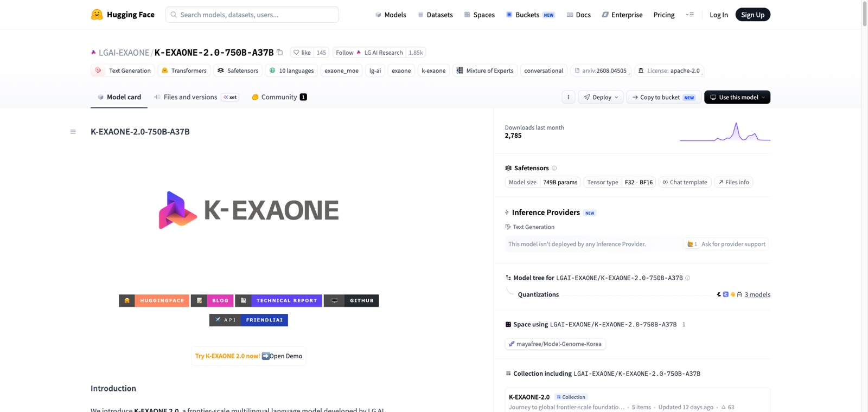
Task: Open mayafree/Model-Genome-Korea space
Action: tap(555, 344)
